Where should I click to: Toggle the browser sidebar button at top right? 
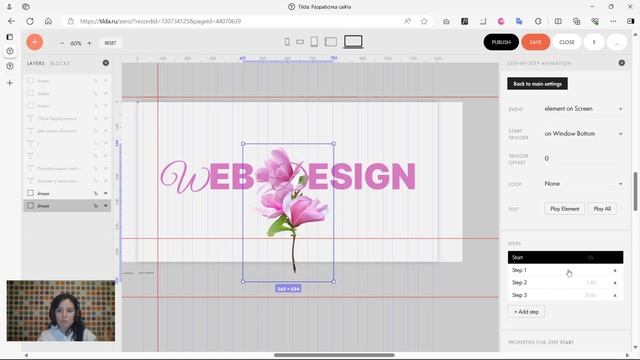pyautogui.click(x=631, y=21)
